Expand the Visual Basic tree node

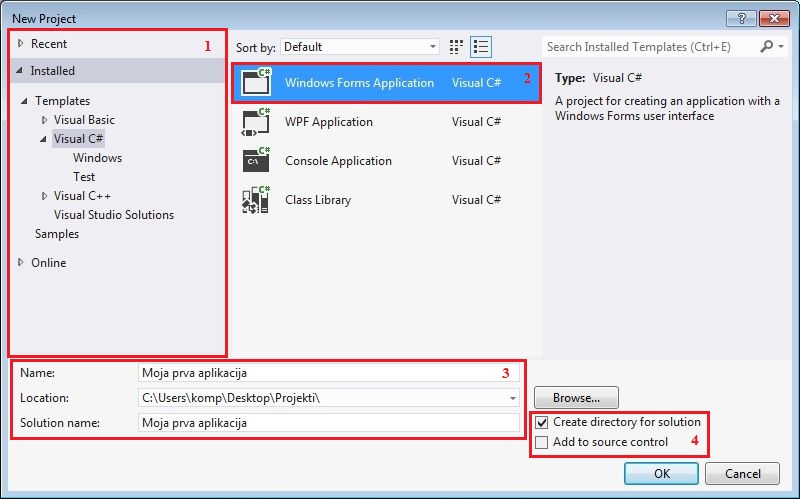(44, 120)
